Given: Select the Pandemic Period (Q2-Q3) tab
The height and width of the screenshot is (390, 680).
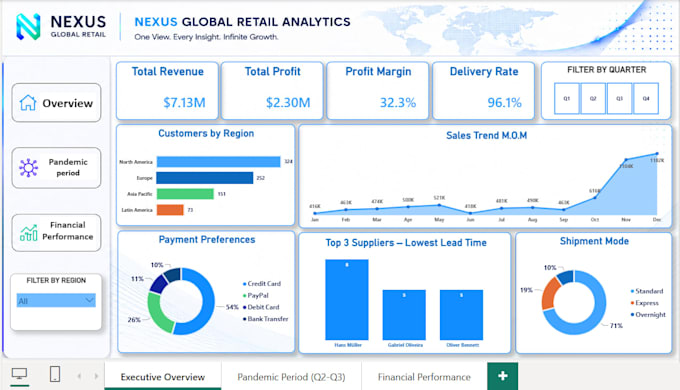Looking at the screenshot, I should coord(291,377).
